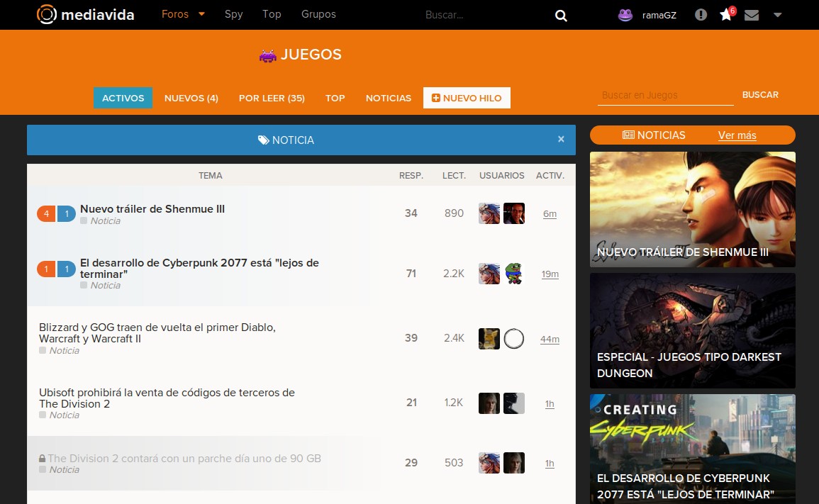Screen dimensions: 819x504
Task: Open the 6m activity link
Action: pyautogui.click(x=550, y=213)
